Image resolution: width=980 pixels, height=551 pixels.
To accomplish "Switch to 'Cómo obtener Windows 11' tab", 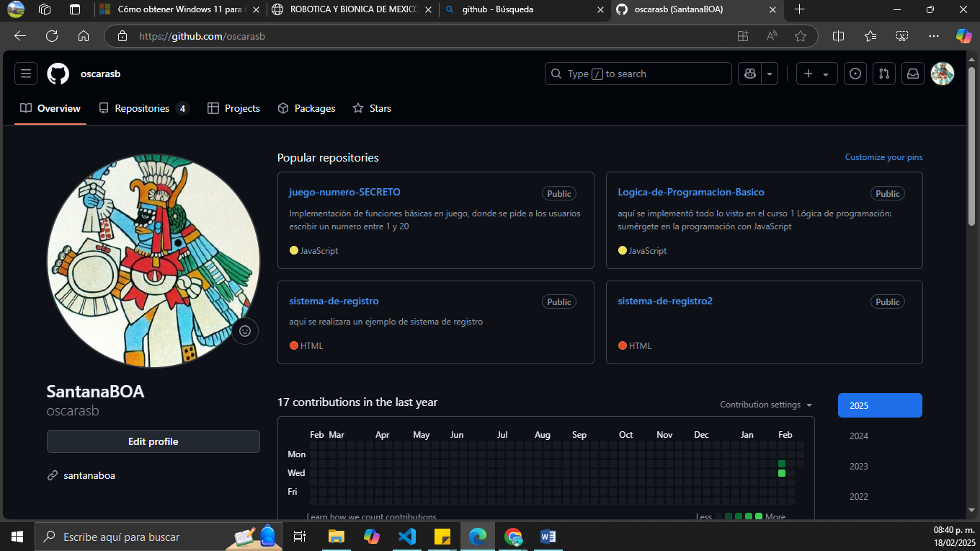I will 179,9.
